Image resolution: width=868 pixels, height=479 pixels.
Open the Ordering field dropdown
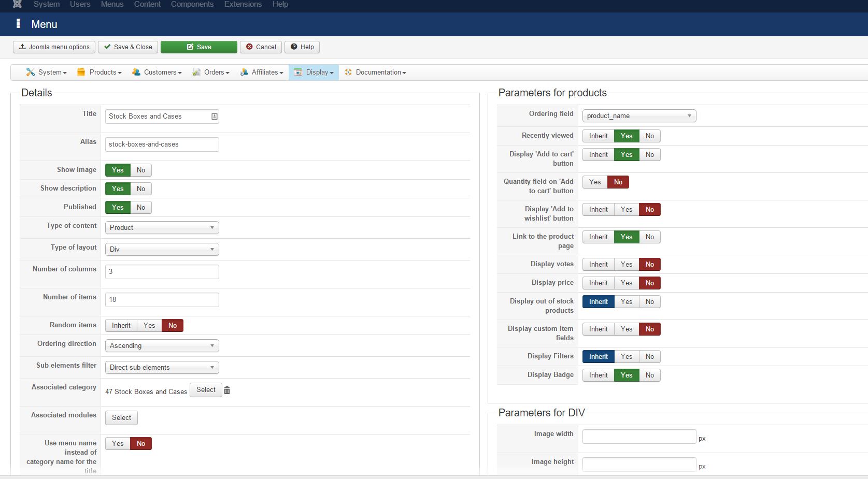639,116
